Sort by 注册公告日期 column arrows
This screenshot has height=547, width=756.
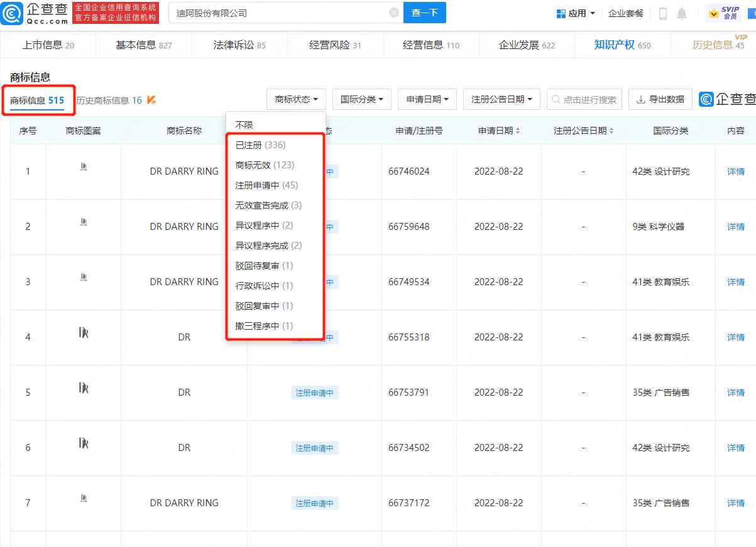(x=611, y=131)
